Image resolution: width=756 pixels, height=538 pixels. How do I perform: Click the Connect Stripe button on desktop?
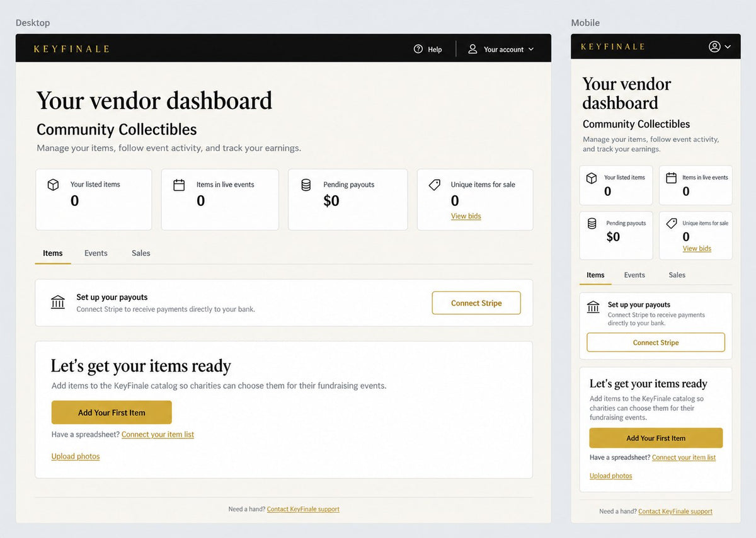pos(476,303)
